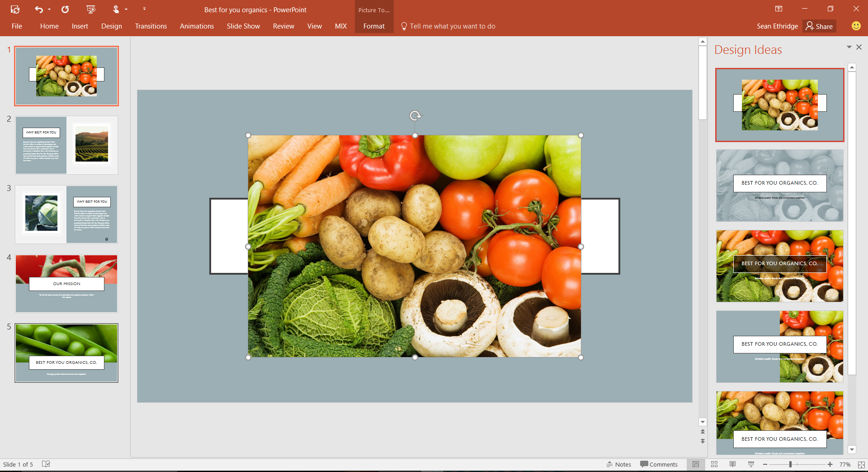Open the Undo history dropdown arrow
The image size is (868, 472).
pyautogui.click(x=49, y=10)
